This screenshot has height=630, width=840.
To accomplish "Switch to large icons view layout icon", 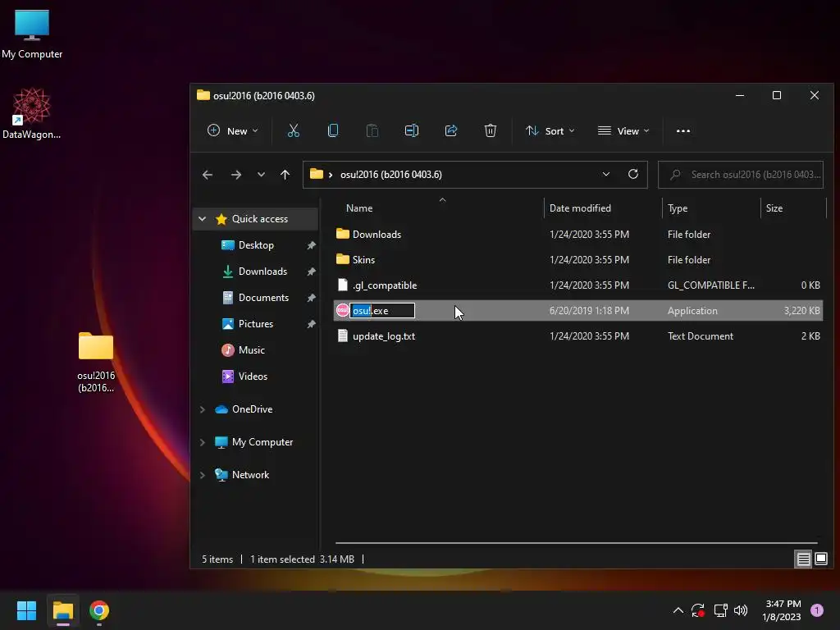I will 820,559.
